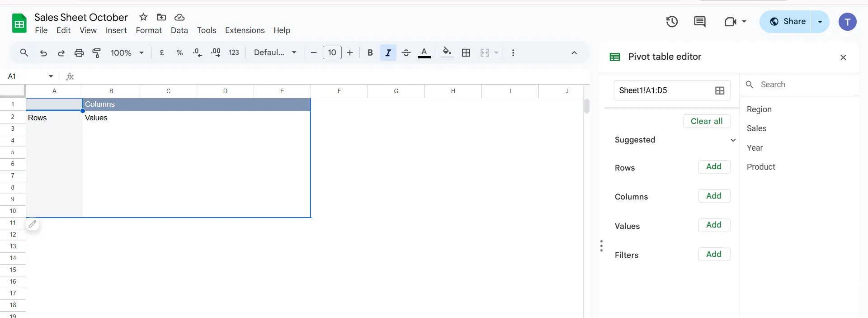Open version history clock icon
Viewport: 868px width, 318px height.
[672, 21]
